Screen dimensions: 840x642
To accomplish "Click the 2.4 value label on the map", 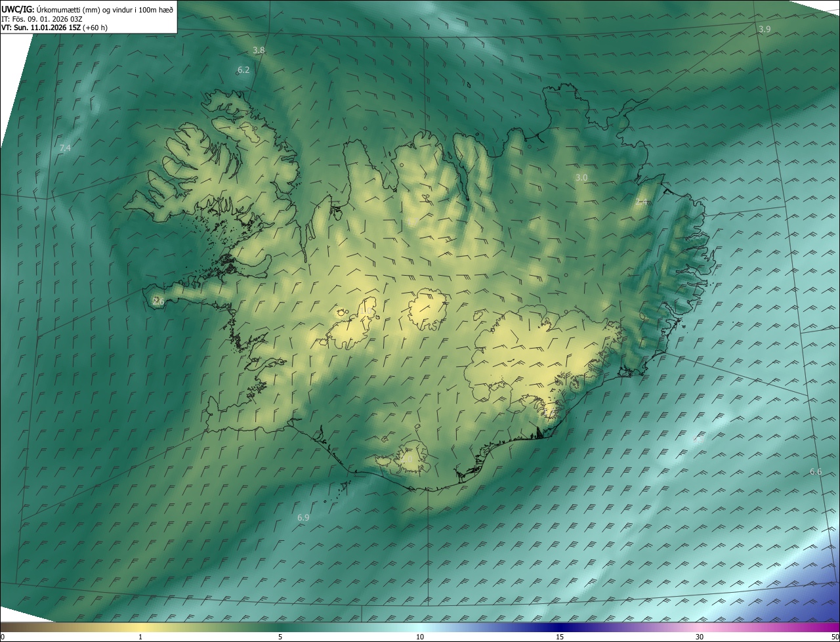I will [641, 202].
